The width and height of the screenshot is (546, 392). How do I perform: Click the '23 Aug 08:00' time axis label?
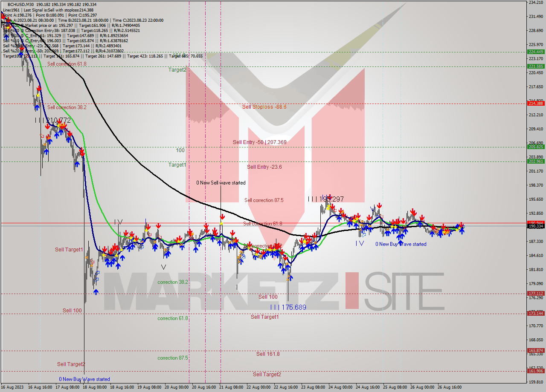(x=314, y=387)
